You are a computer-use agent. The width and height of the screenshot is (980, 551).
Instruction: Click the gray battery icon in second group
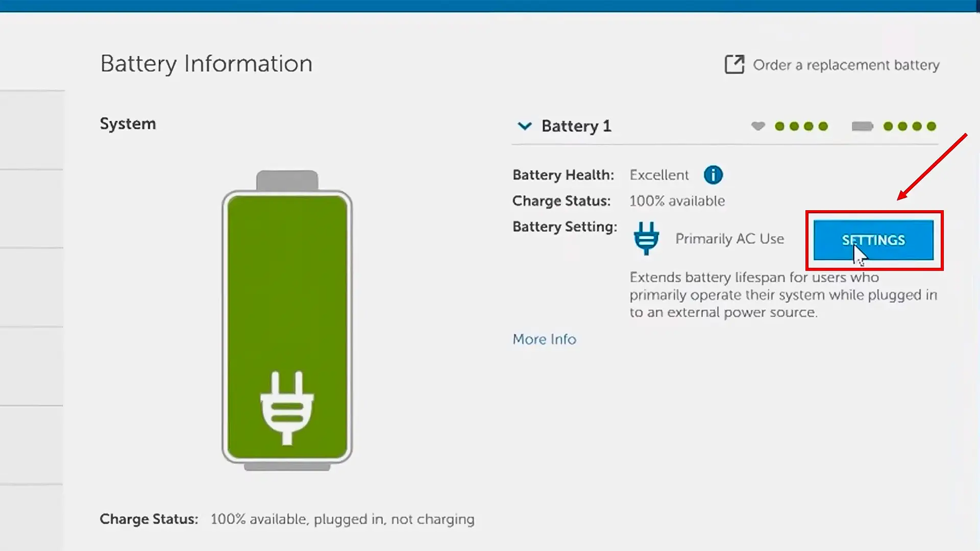click(x=862, y=127)
